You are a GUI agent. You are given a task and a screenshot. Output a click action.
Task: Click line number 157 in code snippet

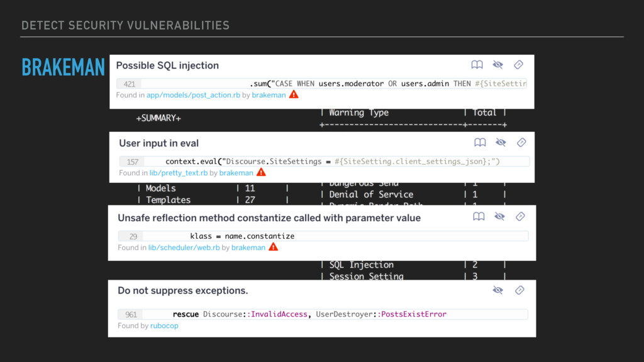132,162
